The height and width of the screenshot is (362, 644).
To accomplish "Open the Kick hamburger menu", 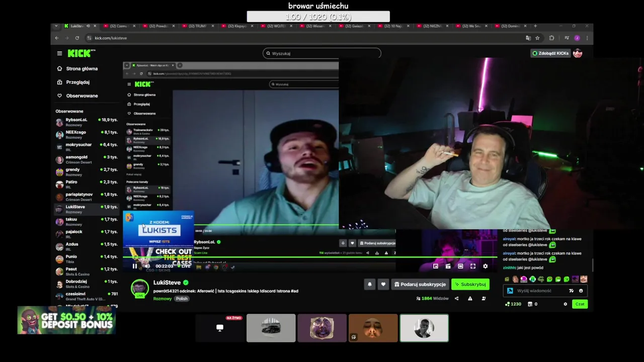I will [x=59, y=53].
